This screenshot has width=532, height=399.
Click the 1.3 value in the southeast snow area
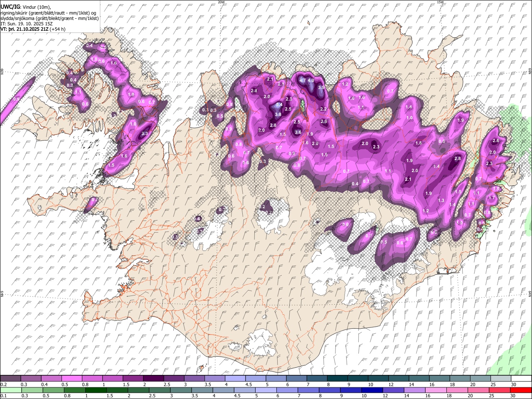(x=441, y=201)
